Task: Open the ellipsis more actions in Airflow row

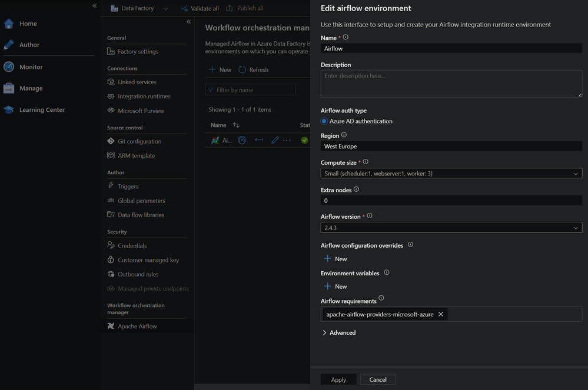Action: click(x=287, y=140)
